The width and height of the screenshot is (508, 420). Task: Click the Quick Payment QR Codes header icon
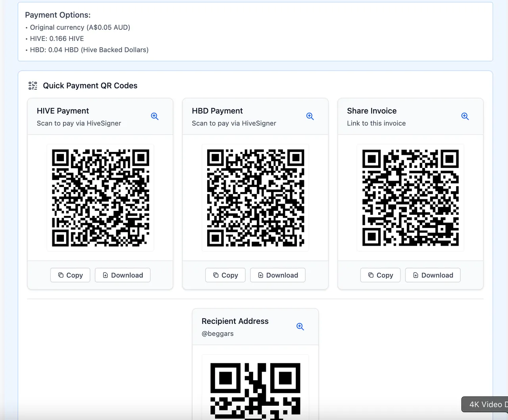pyautogui.click(x=33, y=86)
